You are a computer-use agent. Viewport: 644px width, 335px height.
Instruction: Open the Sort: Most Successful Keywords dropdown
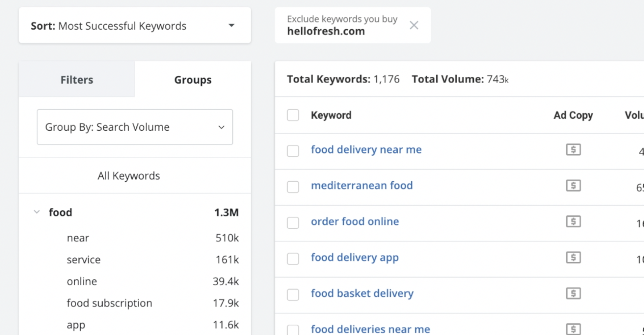coord(134,26)
